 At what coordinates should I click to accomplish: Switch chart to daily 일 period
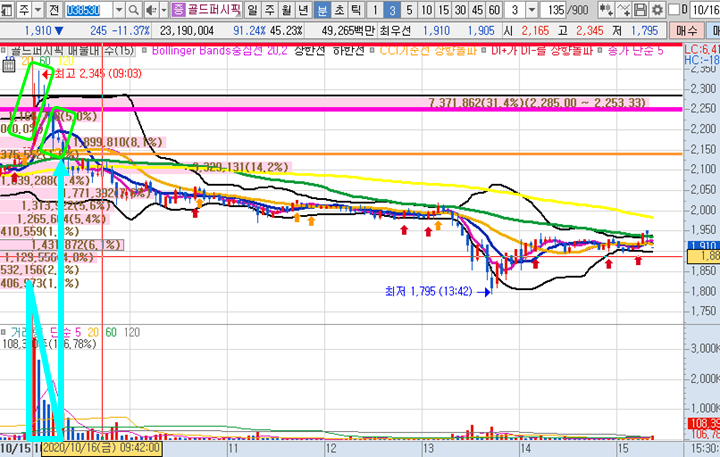coord(252,10)
